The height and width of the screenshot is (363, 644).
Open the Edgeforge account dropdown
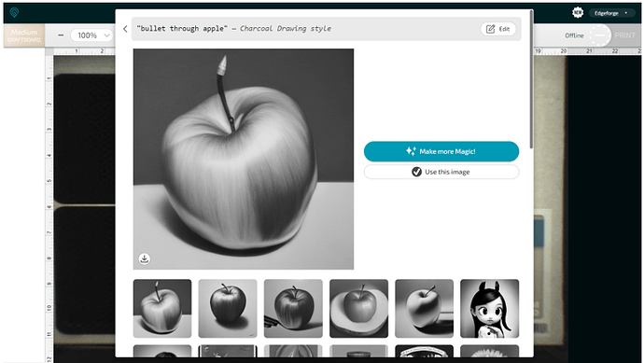[611, 13]
